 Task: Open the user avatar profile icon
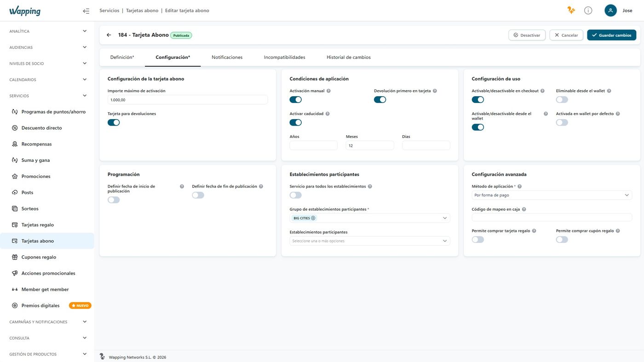[x=610, y=11]
